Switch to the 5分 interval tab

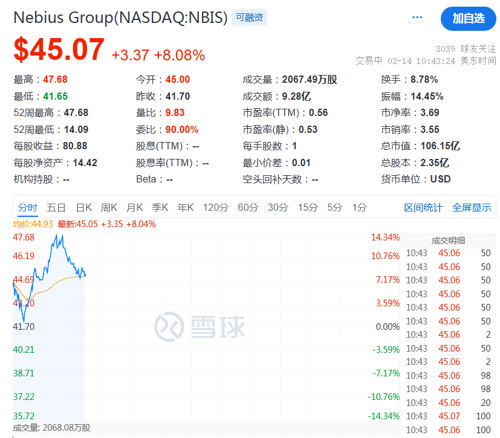pyautogui.click(x=334, y=208)
